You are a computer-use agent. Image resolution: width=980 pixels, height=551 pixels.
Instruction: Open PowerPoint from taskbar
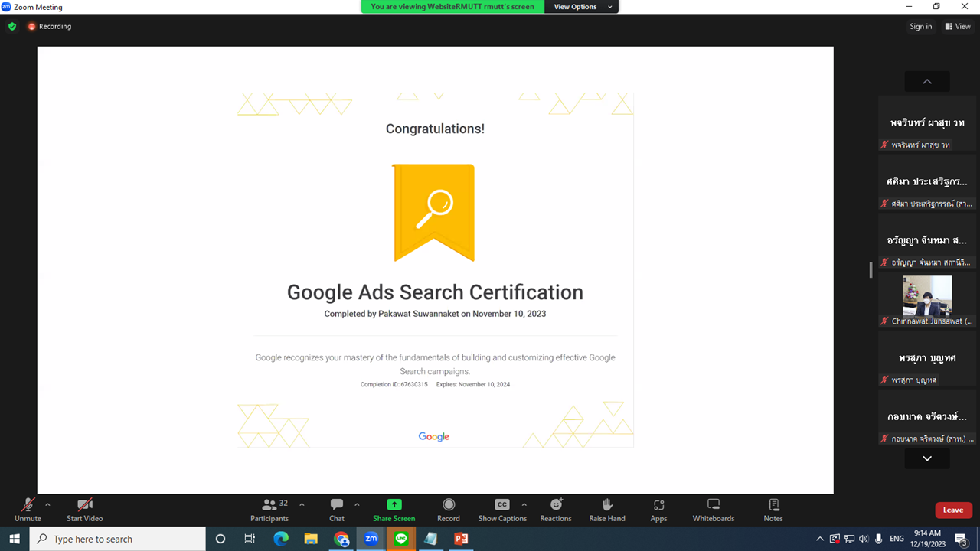pyautogui.click(x=461, y=539)
